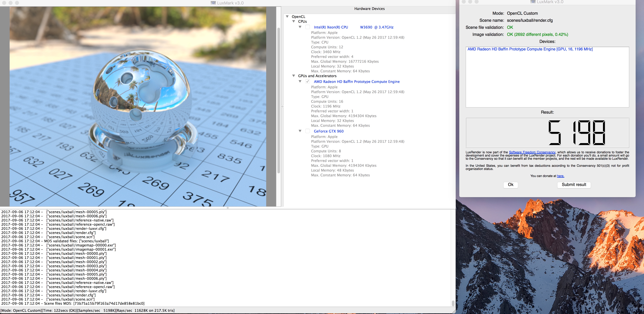The image size is (644, 314).
Task: Open the Software Freedom Conservancy link
Action: click(532, 152)
